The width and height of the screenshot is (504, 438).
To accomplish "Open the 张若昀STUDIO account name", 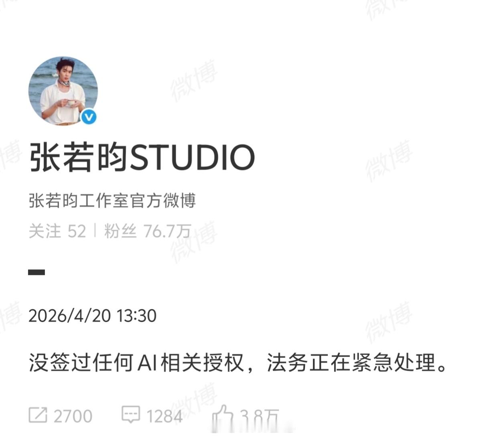I will pyautogui.click(x=142, y=157).
